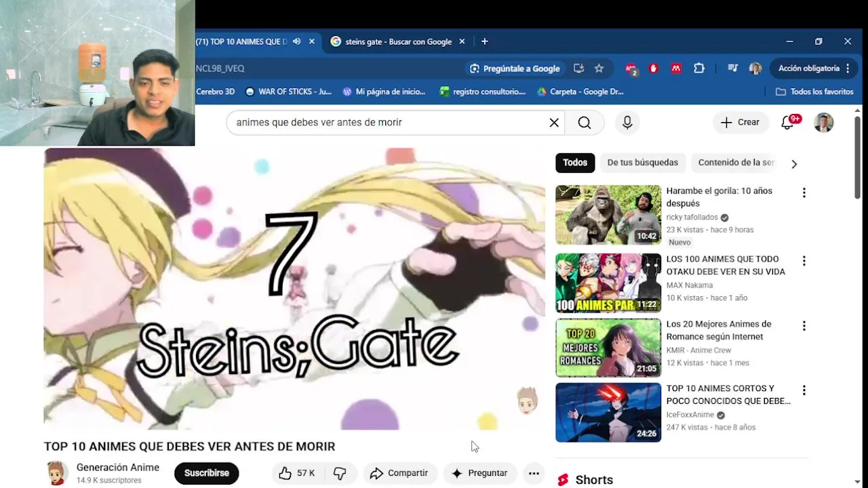Open options for Harambe el gorila video
This screenshot has width=868, height=488.
[x=804, y=192]
